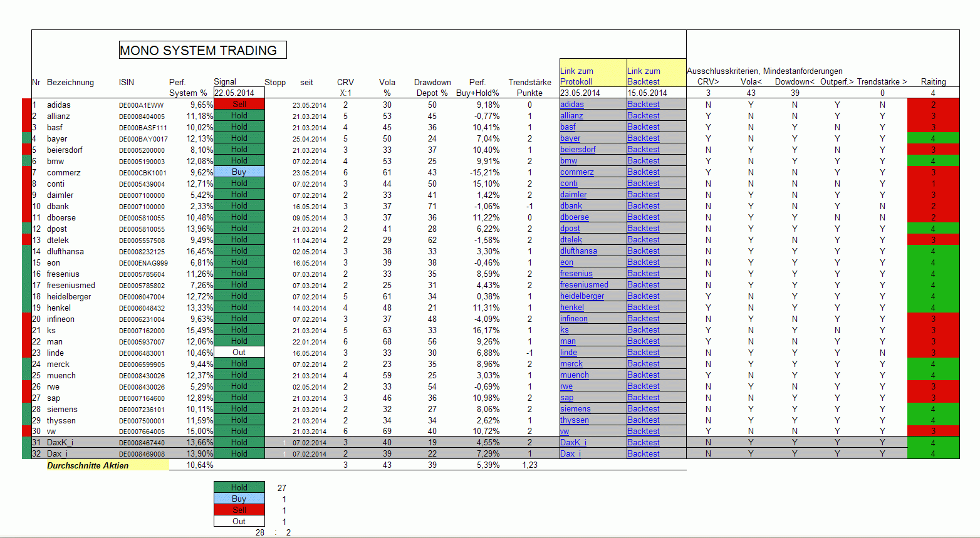
Task: Open the Backtest link for infineon
Action: (x=643, y=319)
